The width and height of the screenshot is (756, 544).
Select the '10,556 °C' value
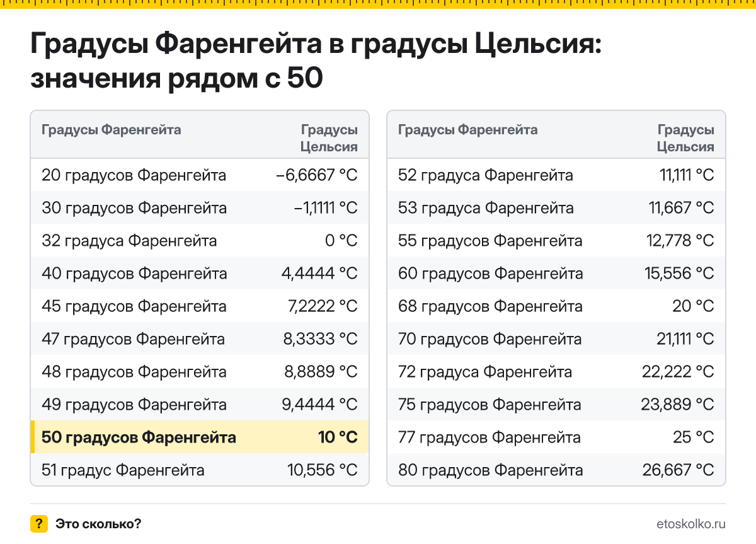tap(323, 470)
